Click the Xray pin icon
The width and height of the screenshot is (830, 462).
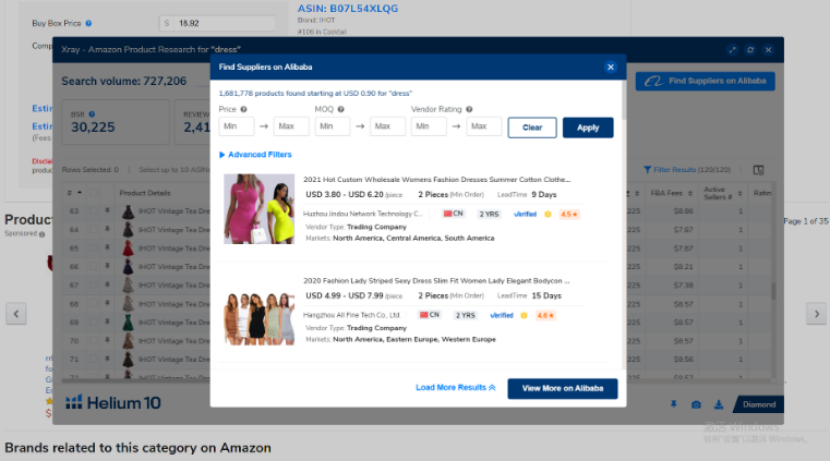[x=673, y=404]
